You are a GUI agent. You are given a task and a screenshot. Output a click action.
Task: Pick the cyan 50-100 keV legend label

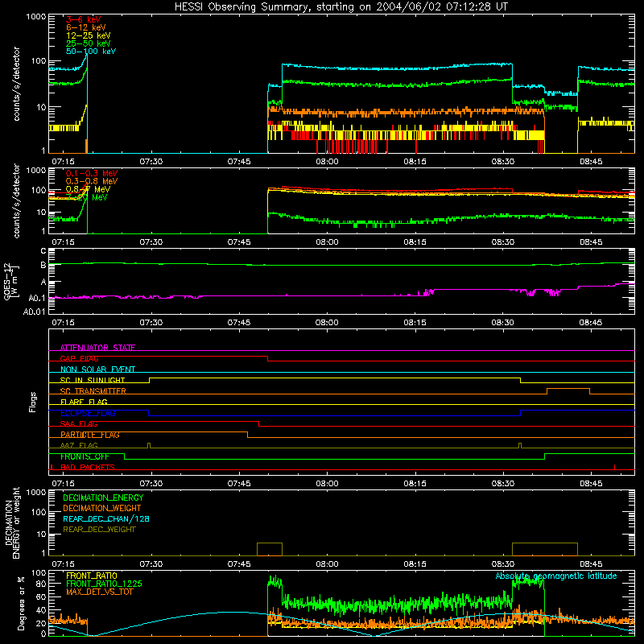(x=91, y=52)
